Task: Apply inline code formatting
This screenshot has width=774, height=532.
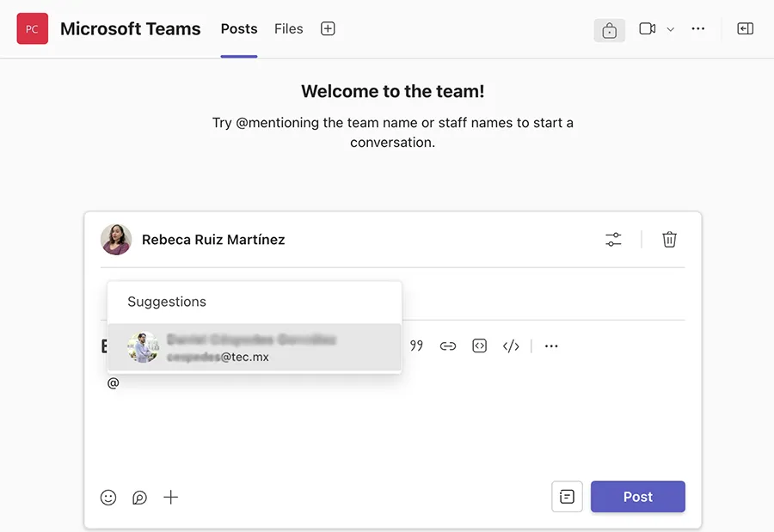Action: pyautogui.click(x=511, y=346)
